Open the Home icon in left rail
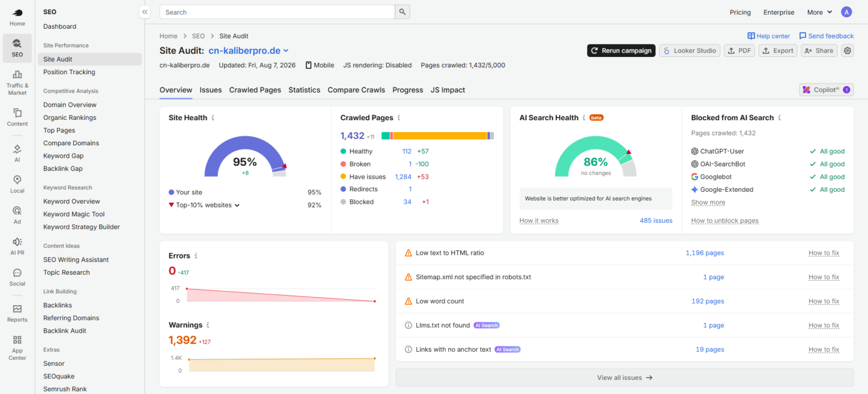Screen dimensions: 868x394 17,17
